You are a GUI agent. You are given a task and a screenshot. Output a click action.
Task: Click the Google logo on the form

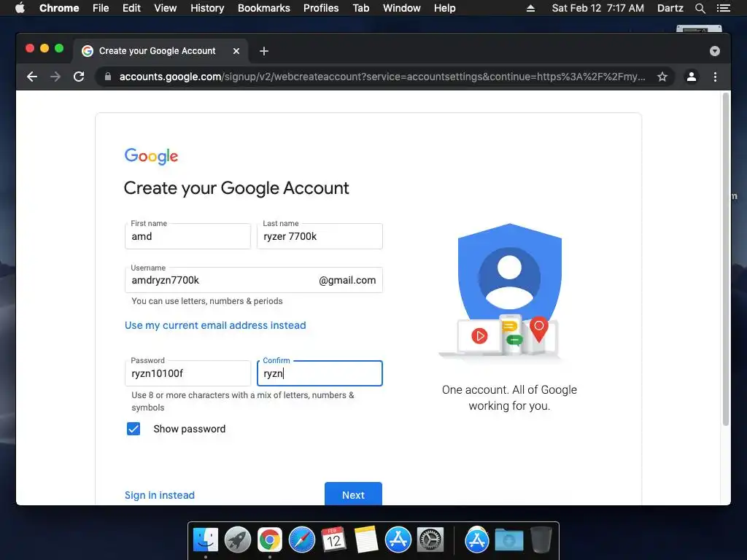pos(151,156)
